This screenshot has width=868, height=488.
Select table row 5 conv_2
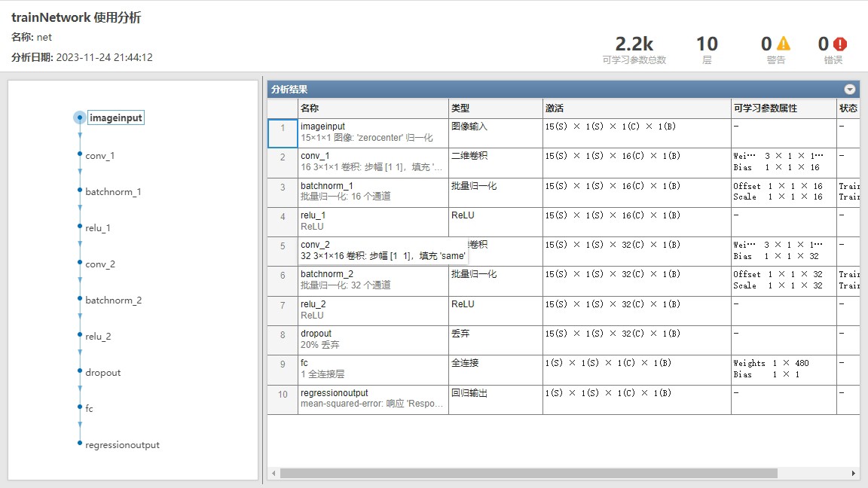tap(564, 252)
